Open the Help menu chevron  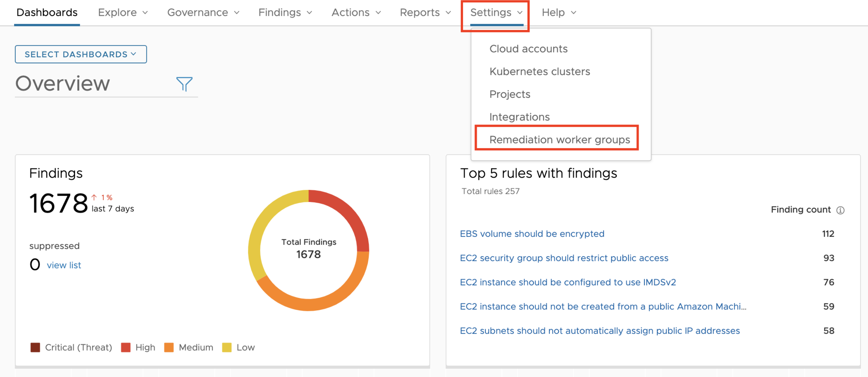573,13
